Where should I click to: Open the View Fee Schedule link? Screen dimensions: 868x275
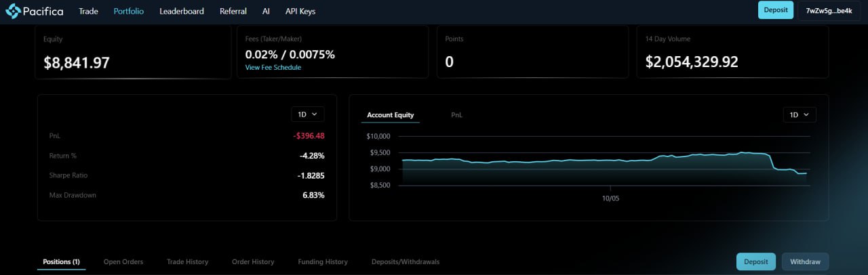coord(273,68)
